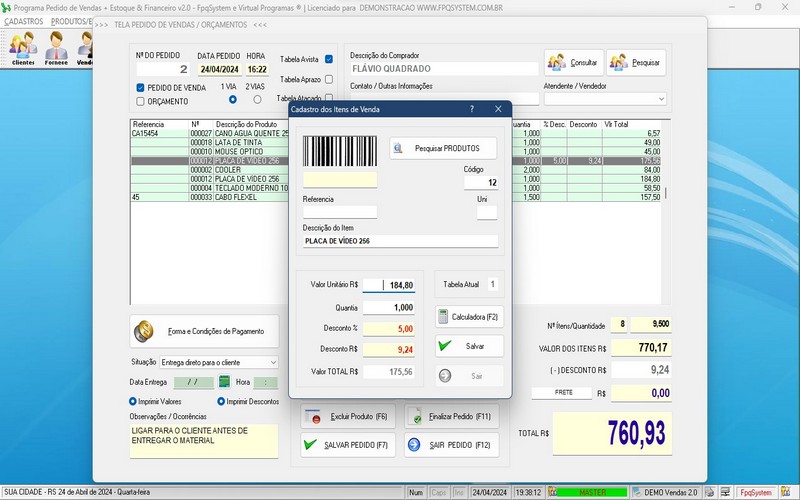This screenshot has height=500, width=800.
Task: Open the Forma e Condições de Pagamento
Action: 203,330
